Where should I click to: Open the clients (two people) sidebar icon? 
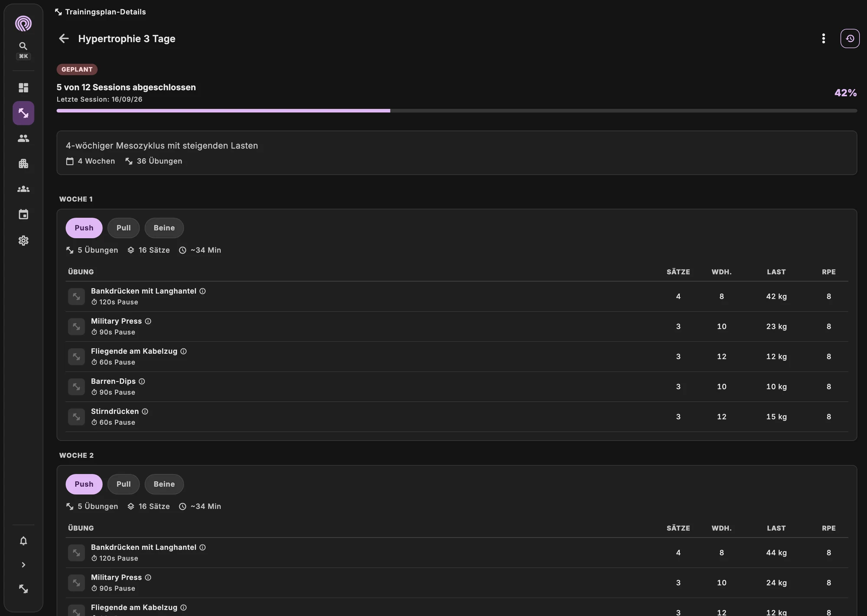click(x=23, y=138)
